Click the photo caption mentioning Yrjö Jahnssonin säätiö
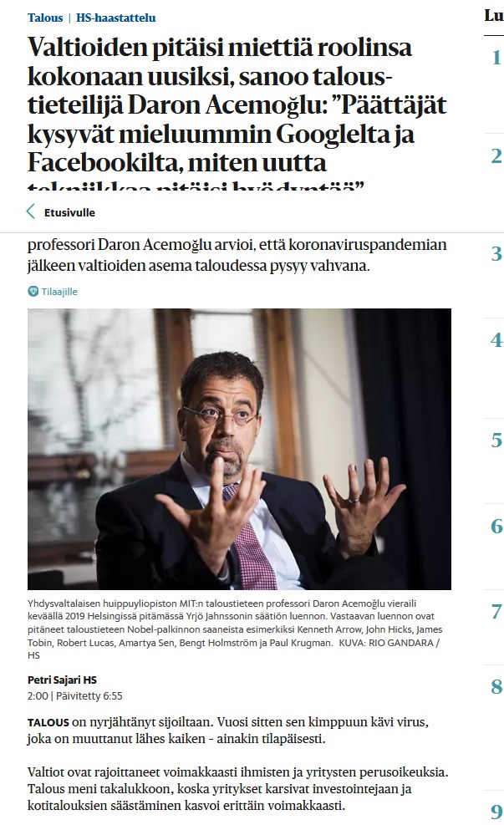Viewport: 504px width, 825px height. pos(235,629)
